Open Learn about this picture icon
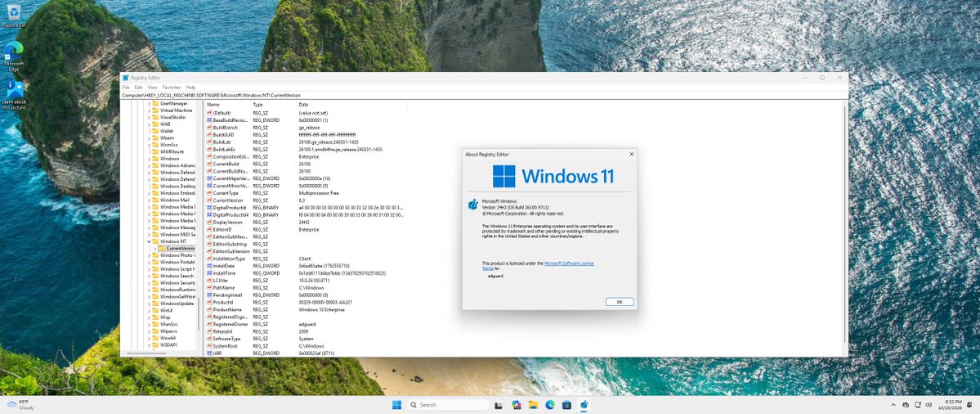980x414 pixels. pyautogui.click(x=14, y=95)
